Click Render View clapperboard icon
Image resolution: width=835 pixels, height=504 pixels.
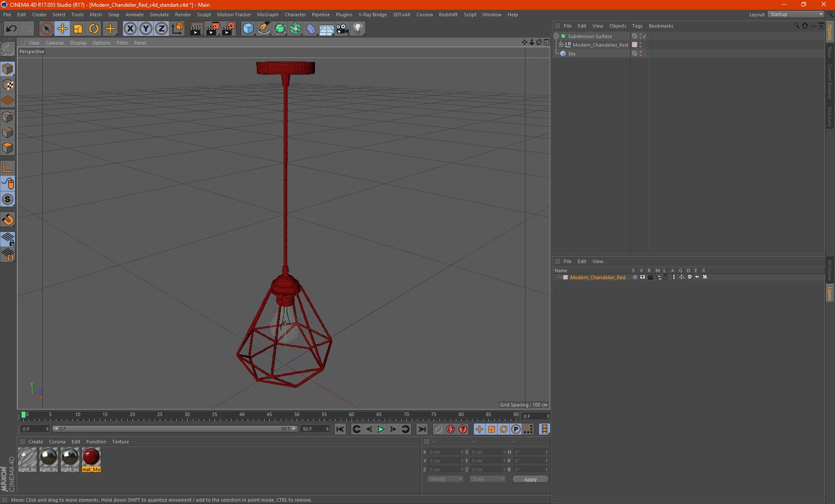point(197,29)
